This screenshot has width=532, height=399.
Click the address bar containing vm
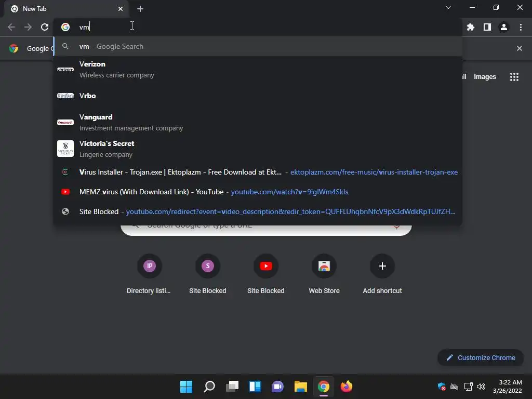258,27
